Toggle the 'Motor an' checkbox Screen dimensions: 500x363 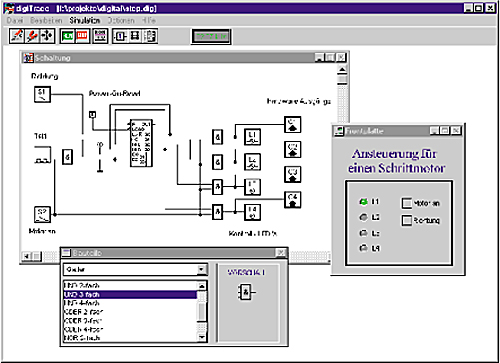pos(407,203)
